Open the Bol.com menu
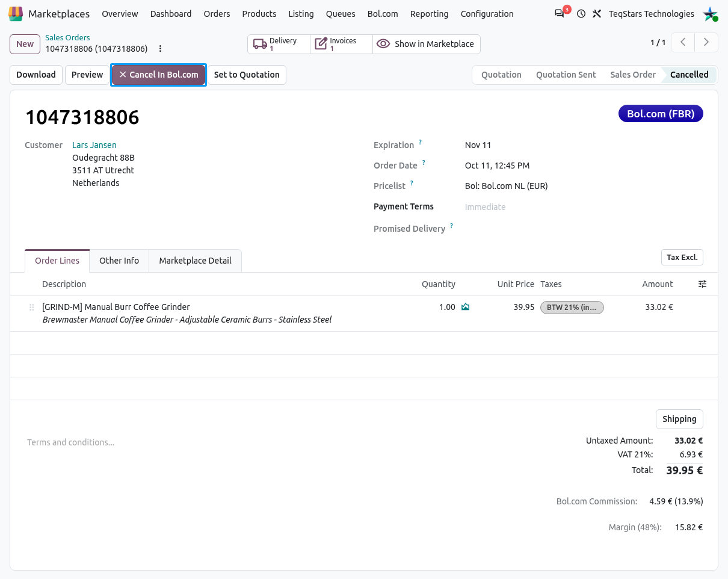Viewport: 728px width, 579px height. click(383, 14)
